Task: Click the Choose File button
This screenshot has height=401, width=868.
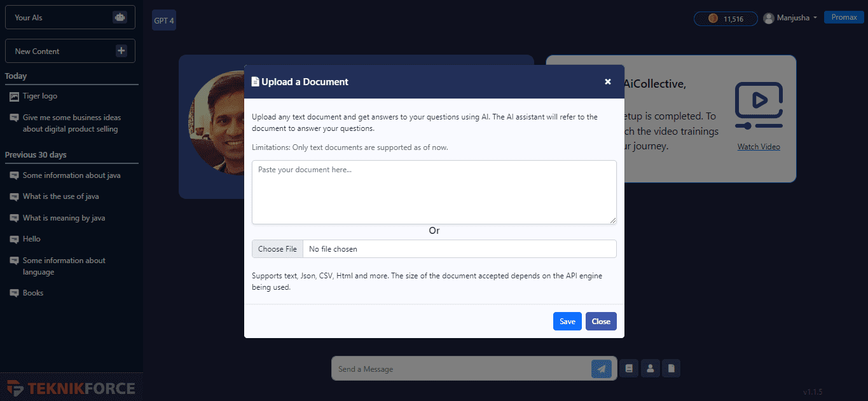Action: [277, 249]
